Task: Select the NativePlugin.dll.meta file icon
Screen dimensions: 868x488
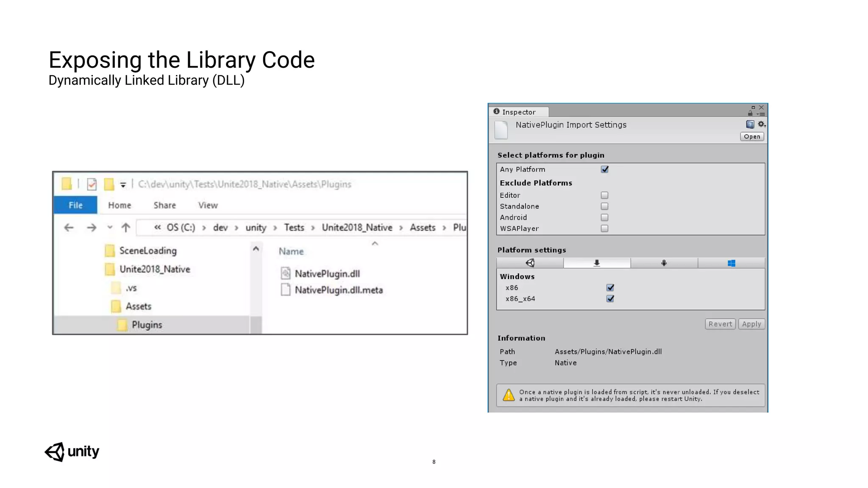Action: coord(286,290)
